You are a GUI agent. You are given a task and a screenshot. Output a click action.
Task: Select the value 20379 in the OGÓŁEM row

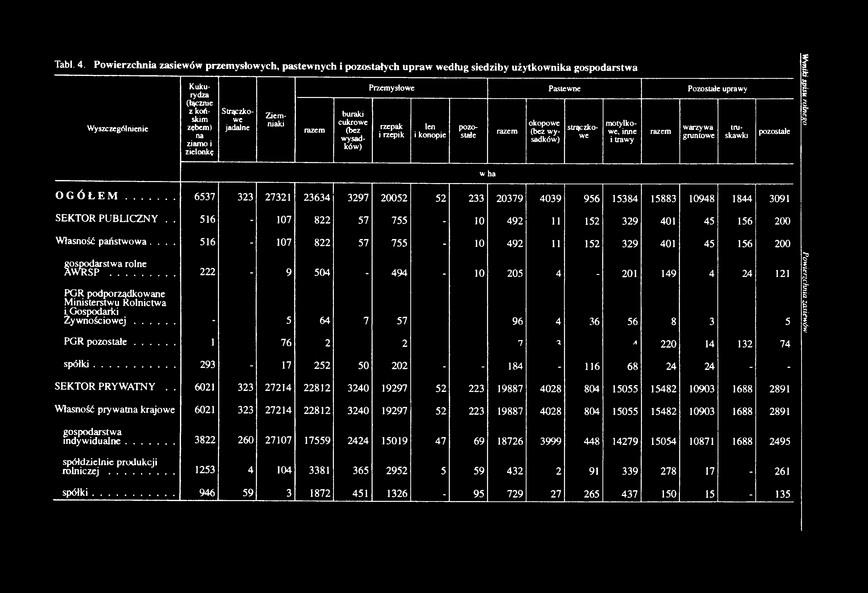click(x=509, y=198)
